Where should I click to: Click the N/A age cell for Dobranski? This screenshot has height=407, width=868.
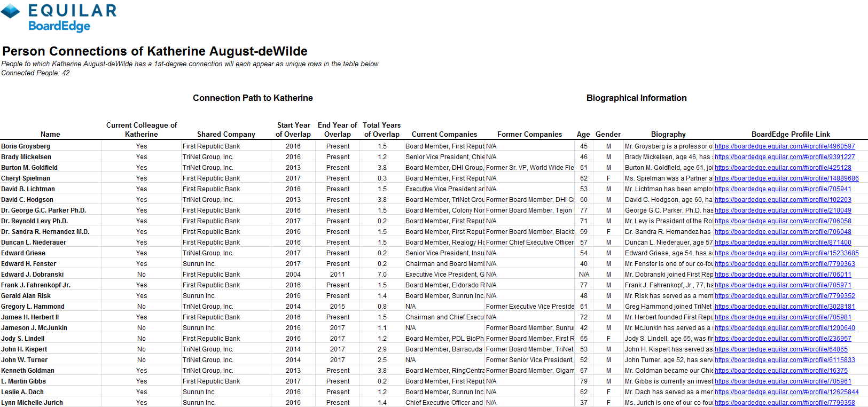[x=584, y=275]
